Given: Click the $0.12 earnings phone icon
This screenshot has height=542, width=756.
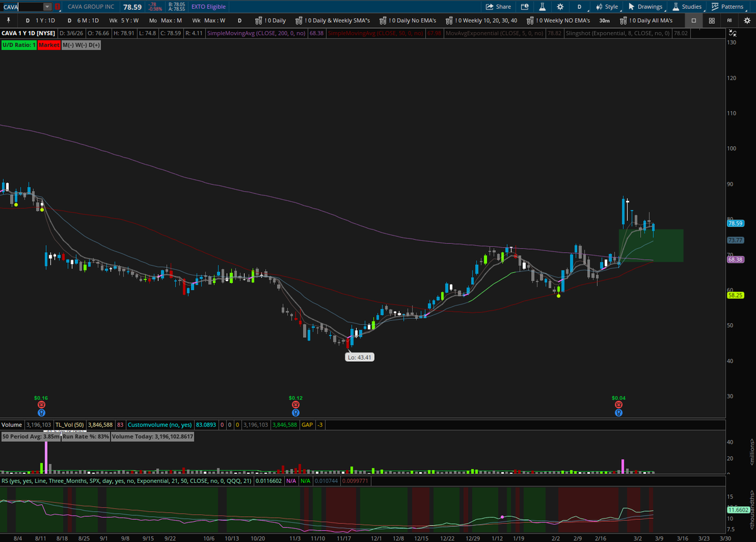Looking at the screenshot, I should tap(295, 405).
